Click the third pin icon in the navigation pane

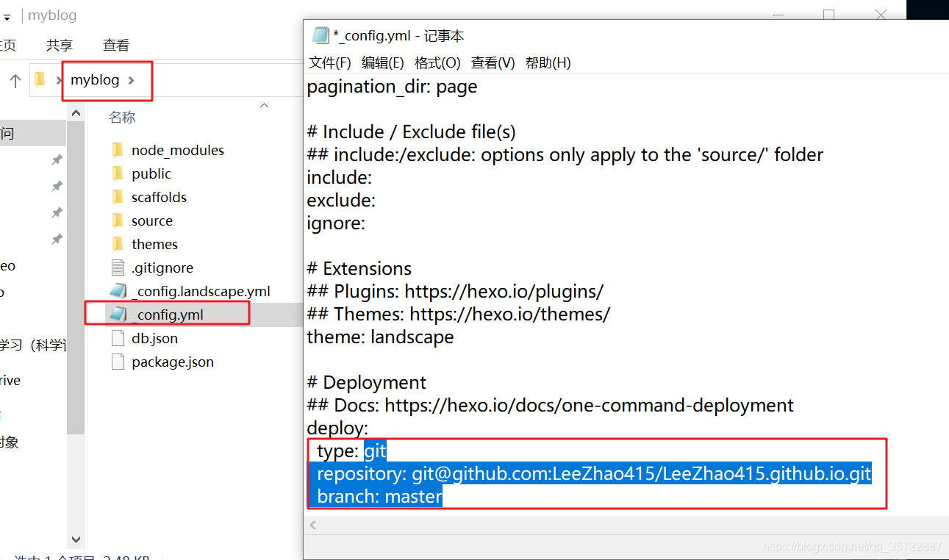(57, 212)
